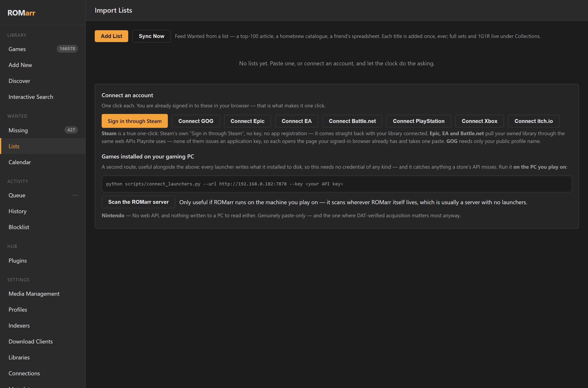Click the 'Connect an account' heading
The image size is (588, 388).
coord(127,95)
